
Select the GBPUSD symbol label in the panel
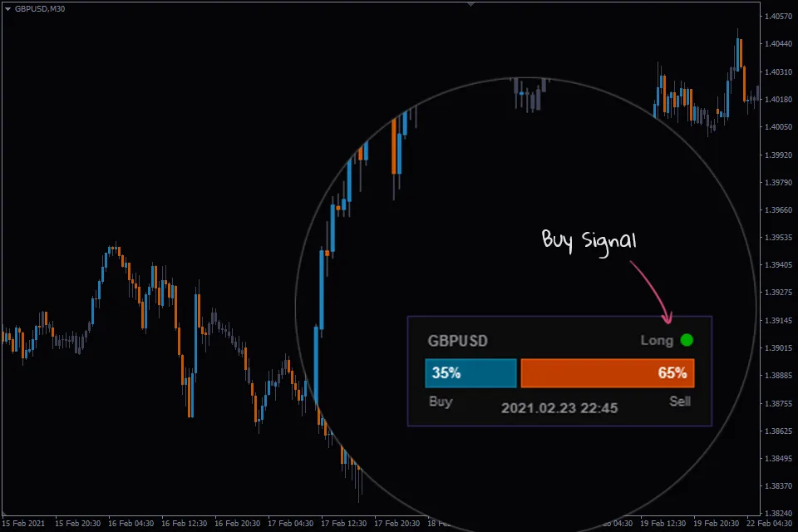point(458,341)
